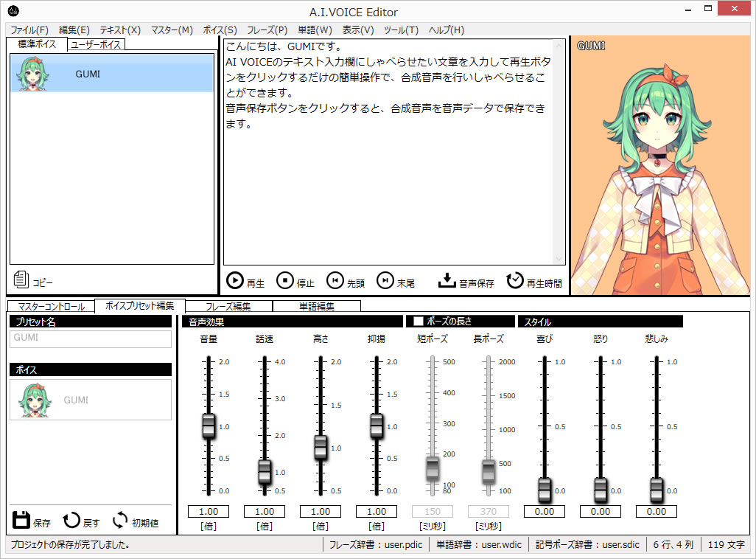Click the 音声保存 download icon
The image size is (756, 559).
tap(447, 280)
